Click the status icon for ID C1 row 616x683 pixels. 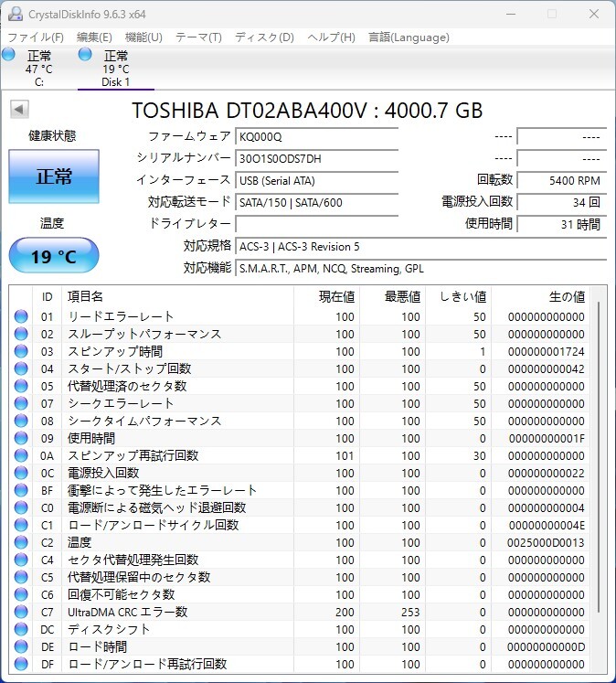click(21, 525)
